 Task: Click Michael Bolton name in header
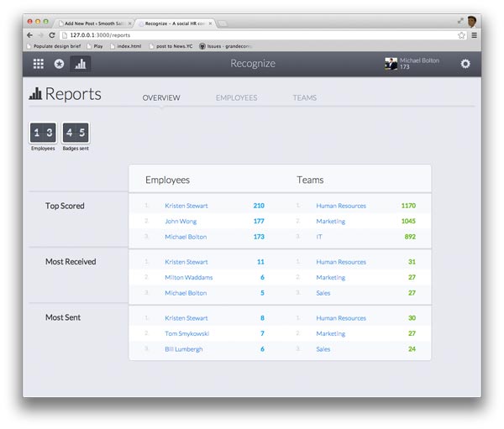coord(419,60)
